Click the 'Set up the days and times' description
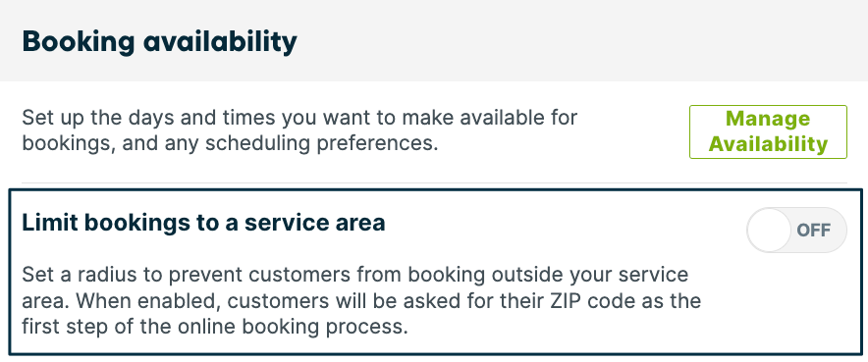This screenshot has width=868, height=362. [299, 130]
